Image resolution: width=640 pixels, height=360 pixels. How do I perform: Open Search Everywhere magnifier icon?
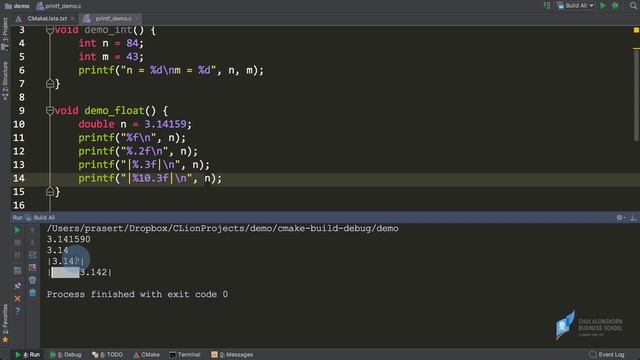coord(633,6)
